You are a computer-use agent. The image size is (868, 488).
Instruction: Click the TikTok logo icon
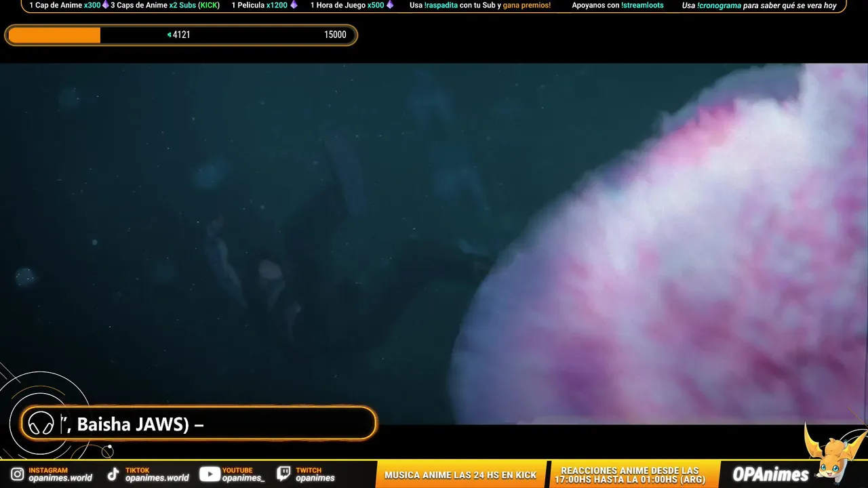pyautogui.click(x=113, y=474)
